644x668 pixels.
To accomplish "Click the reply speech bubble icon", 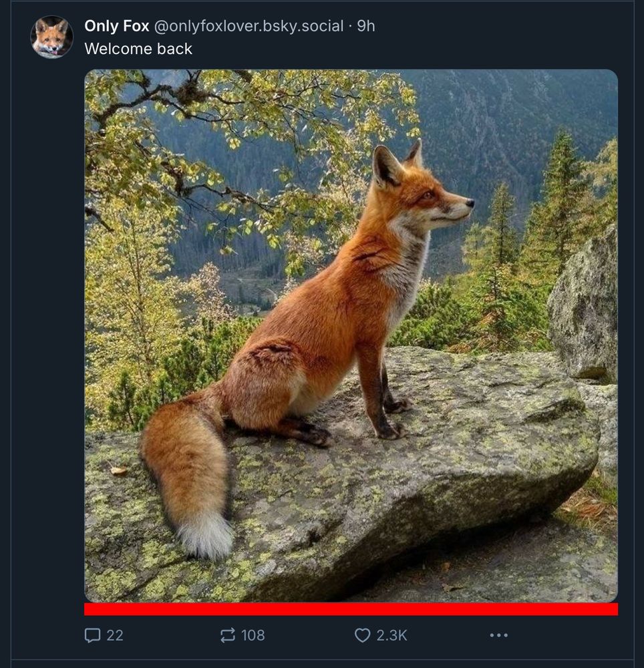I will 93,635.
